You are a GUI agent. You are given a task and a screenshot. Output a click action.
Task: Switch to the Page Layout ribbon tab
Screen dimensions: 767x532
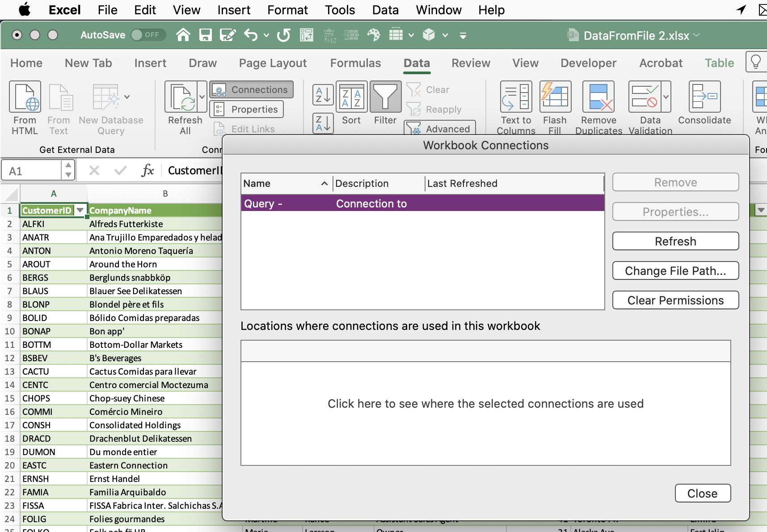pos(273,63)
